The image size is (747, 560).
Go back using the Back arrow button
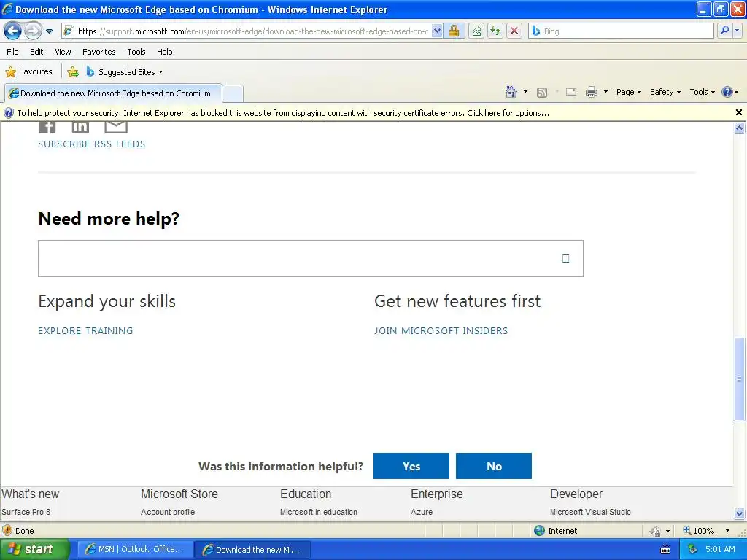pyautogui.click(x=13, y=31)
